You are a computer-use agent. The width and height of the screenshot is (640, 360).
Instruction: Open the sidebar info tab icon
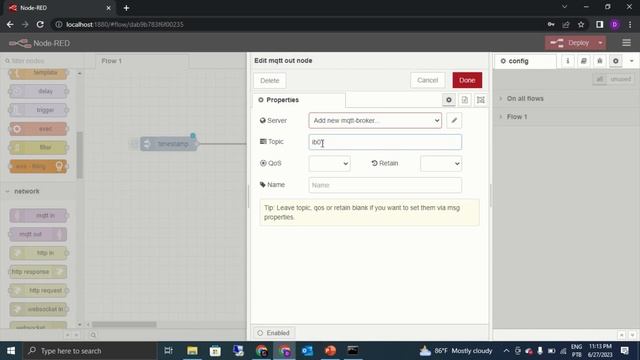pyautogui.click(x=567, y=61)
